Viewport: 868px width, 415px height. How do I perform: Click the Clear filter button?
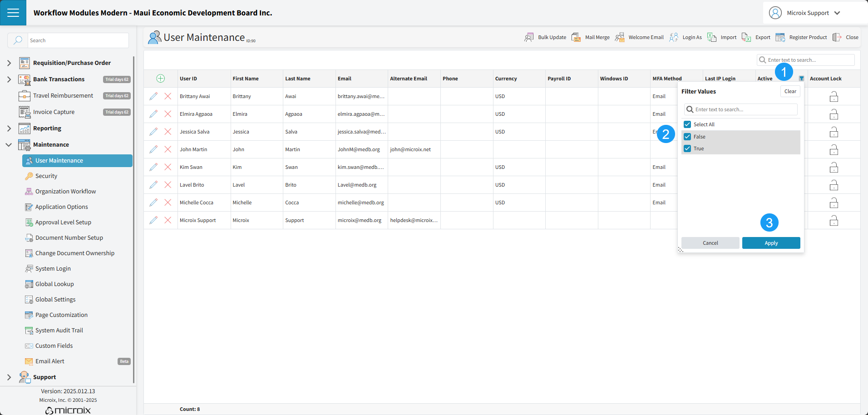click(790, 91)
